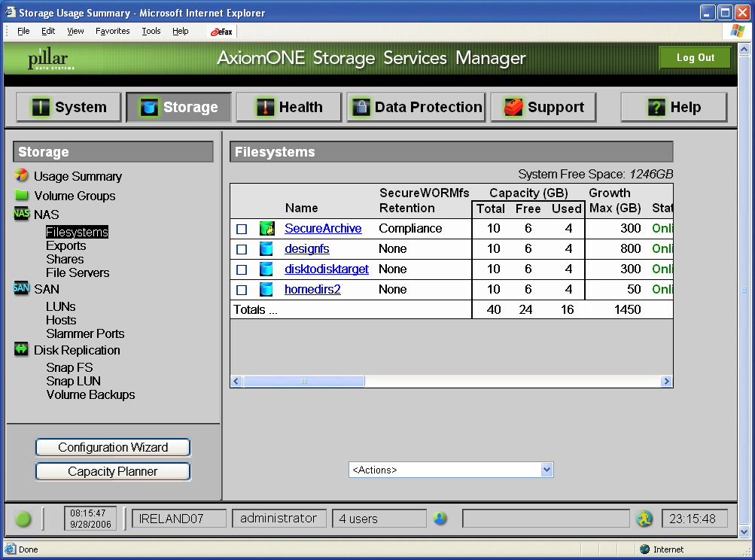The height and width of the screenshot is (560, 755).
Task: Select File Servers under NAS
Action: pos(78,272)
